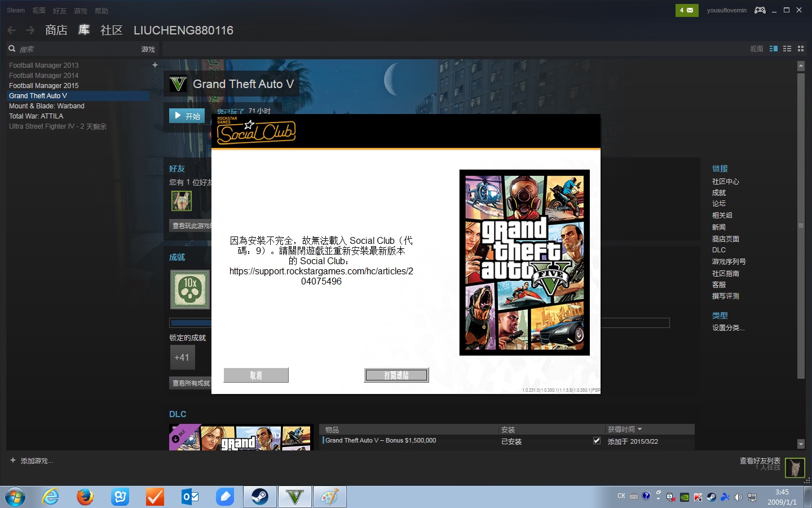Click the library search input field
This screenshot has width=812, height=508.
point(78,49)
